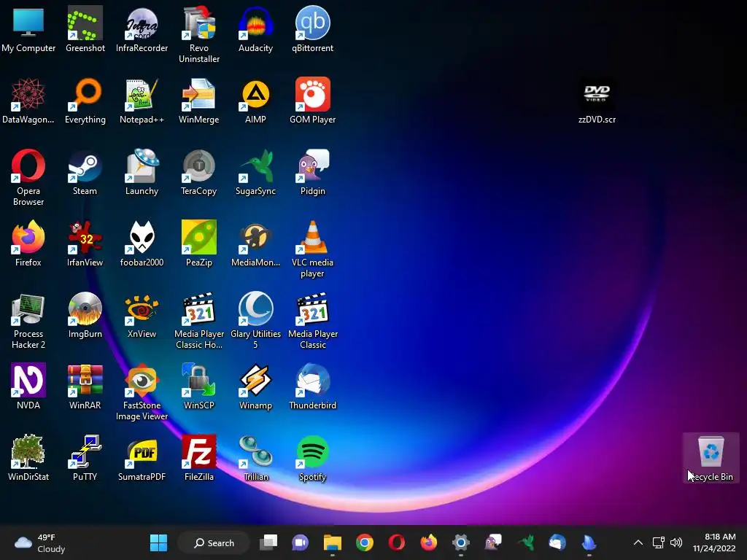Open the Chat taskbar icon
The height and width of the screenshot is (560, 747).
pyautogui.click(x=300, y=542)
